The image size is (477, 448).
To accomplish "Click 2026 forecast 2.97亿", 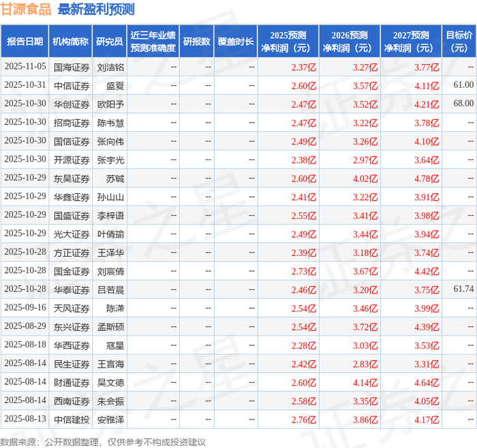I will coord(365,160).
